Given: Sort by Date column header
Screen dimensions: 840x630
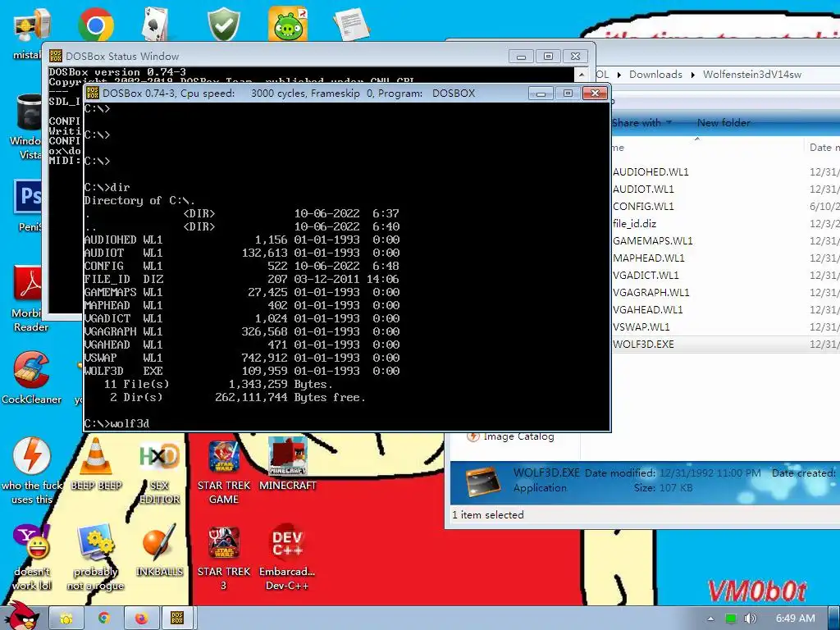Looking at the screenshot, I should (824, 148).
